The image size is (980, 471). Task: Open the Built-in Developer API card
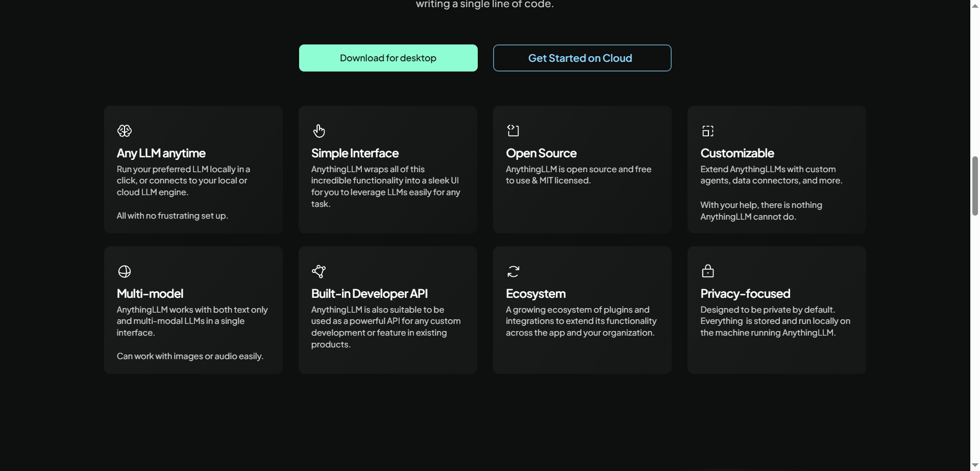[x=387, y=310]
